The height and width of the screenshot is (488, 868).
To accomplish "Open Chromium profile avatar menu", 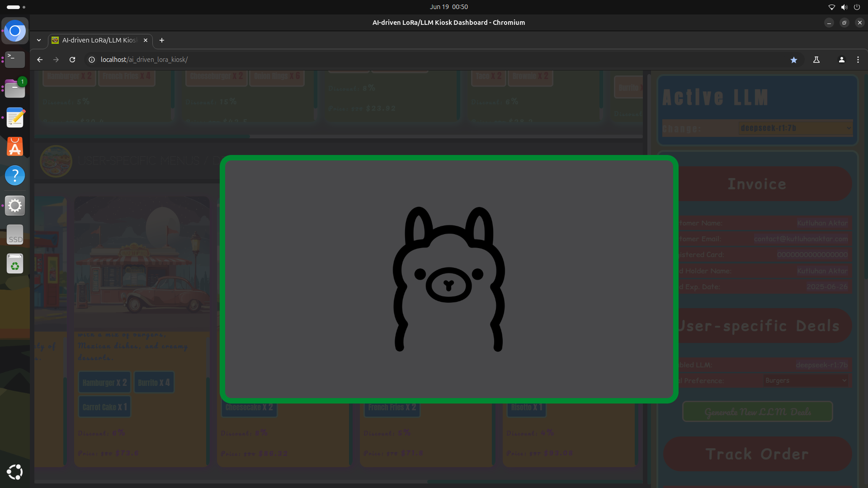I will (x=841, y=60).
